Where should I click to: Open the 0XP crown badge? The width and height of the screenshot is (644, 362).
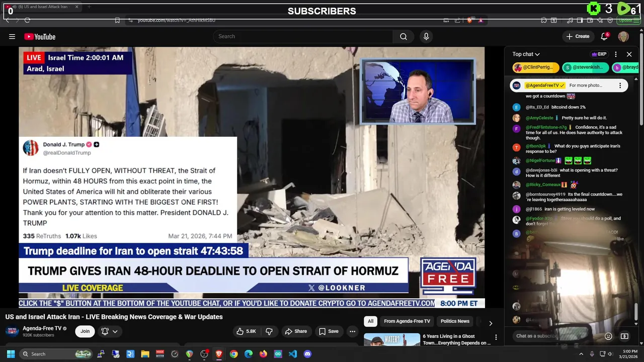click(599, 54)
